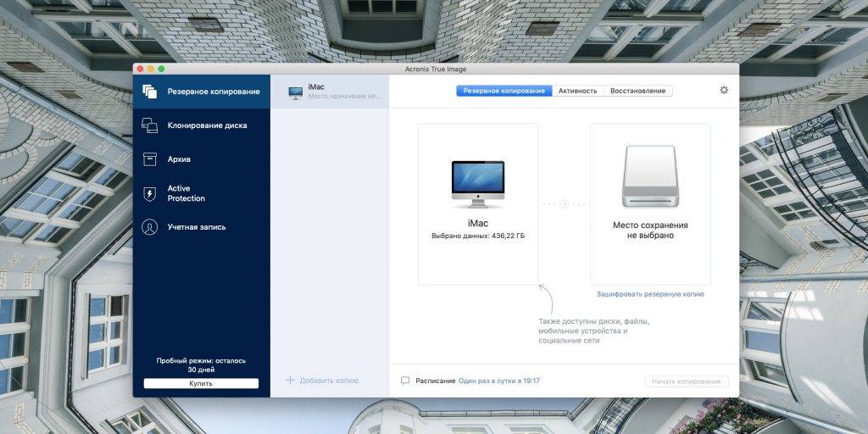The height and width of the screenshot is (434, 868).
Task: Click the account profile icon
Action: click(x=149, y=227)
